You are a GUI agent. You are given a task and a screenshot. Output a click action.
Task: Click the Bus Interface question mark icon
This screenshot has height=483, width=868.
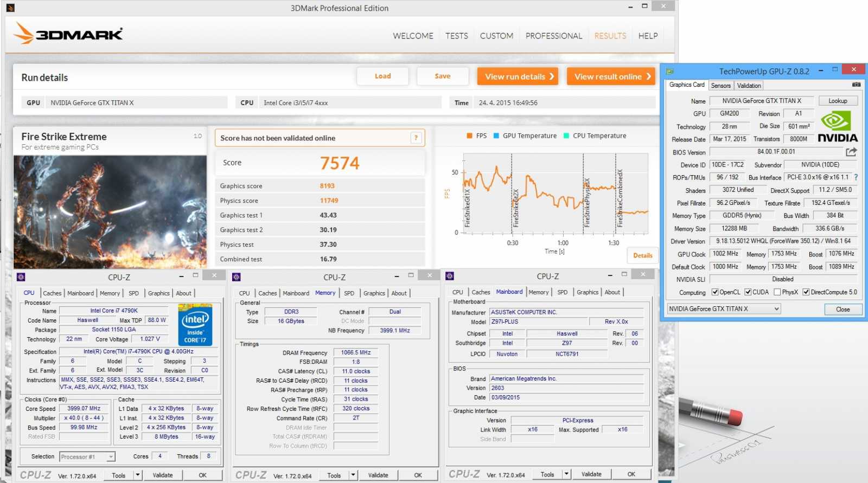[x=856, y=177]
